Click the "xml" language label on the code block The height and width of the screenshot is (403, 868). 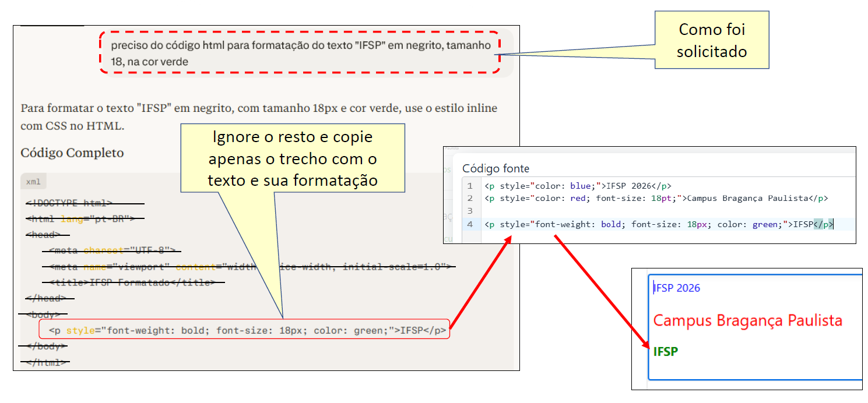33,182
